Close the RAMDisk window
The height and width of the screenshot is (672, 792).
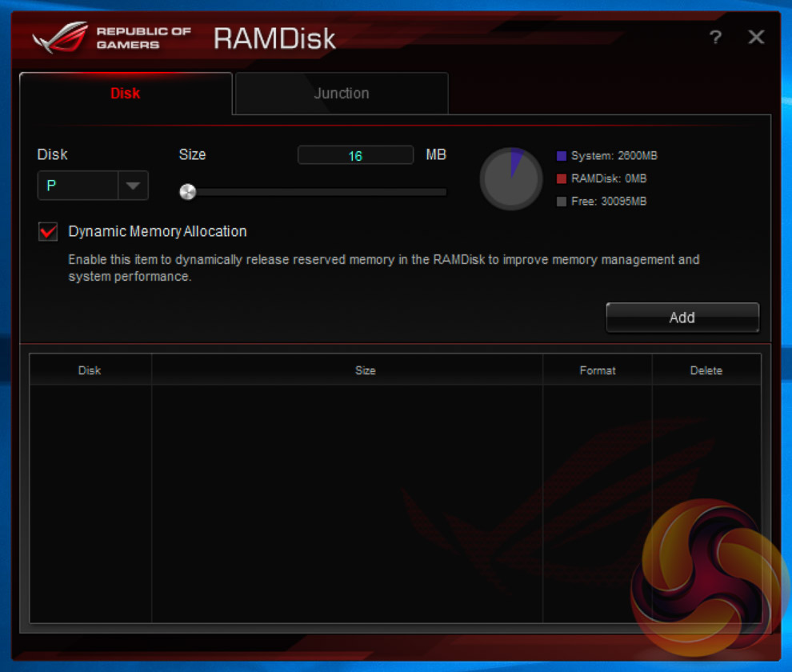pyautogui.click(x=756, y=37)
